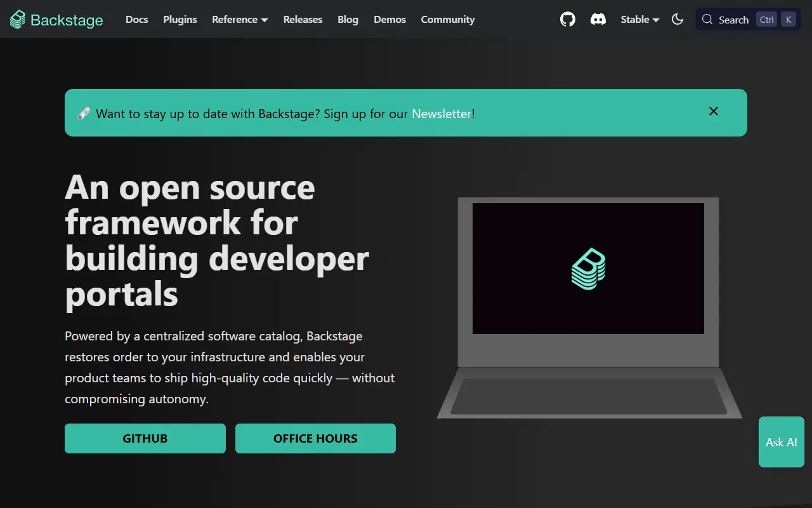Click the OFFICE HOURS button
The image size is (812, 508).
click(x=315, y=439)
